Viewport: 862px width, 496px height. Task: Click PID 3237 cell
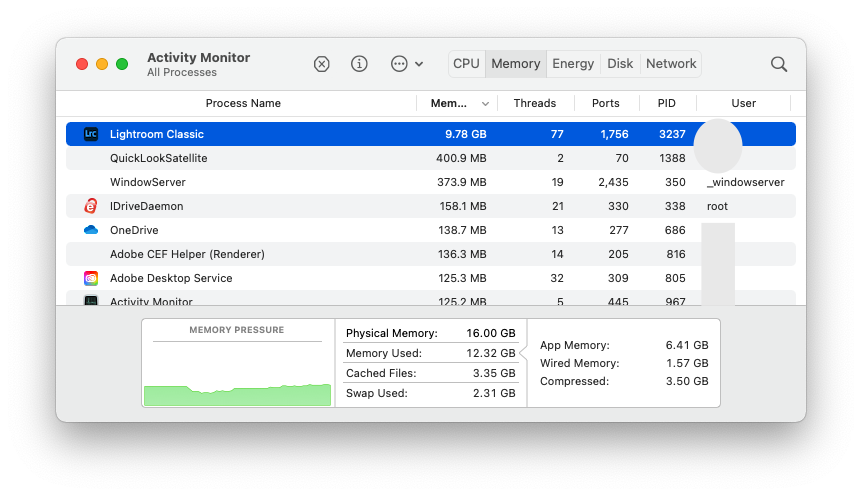tap(672, 134)
